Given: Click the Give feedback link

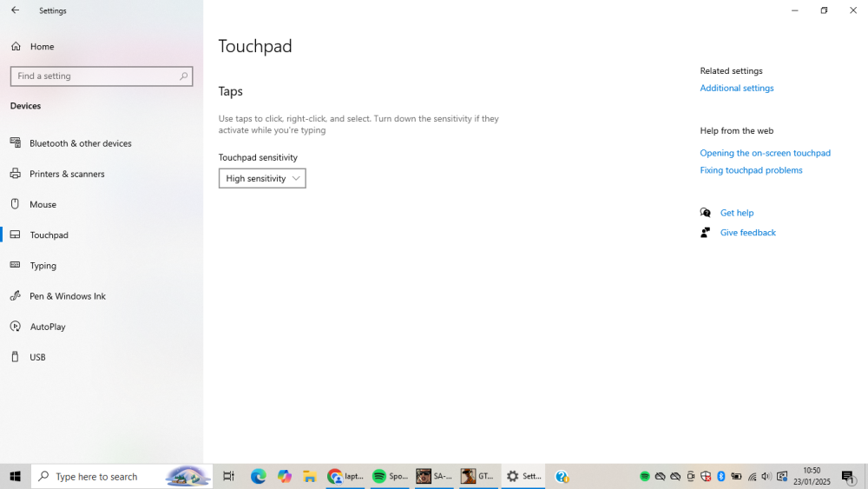Looking at the screenshot, I should pos(748,233).
